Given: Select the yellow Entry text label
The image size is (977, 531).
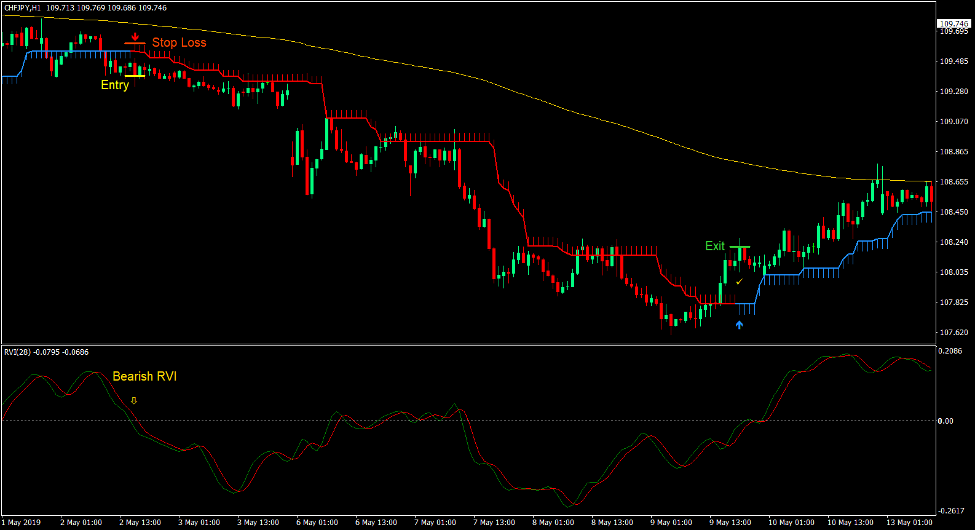Looking at the screenshot, I should 115,85.
